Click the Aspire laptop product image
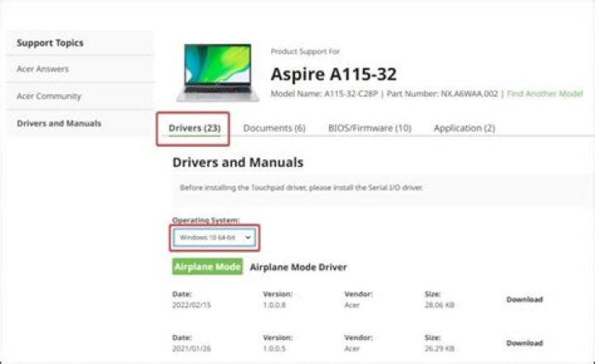The width and height of the screenshot is (595, 364). tap(217, 73)
